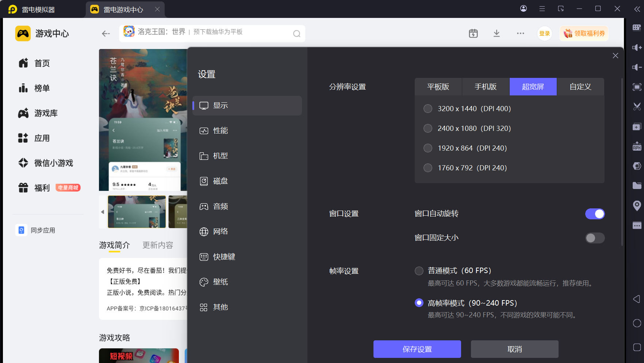
Task: Collapse the right sidebar with double chevron
Action: point(637,9)
